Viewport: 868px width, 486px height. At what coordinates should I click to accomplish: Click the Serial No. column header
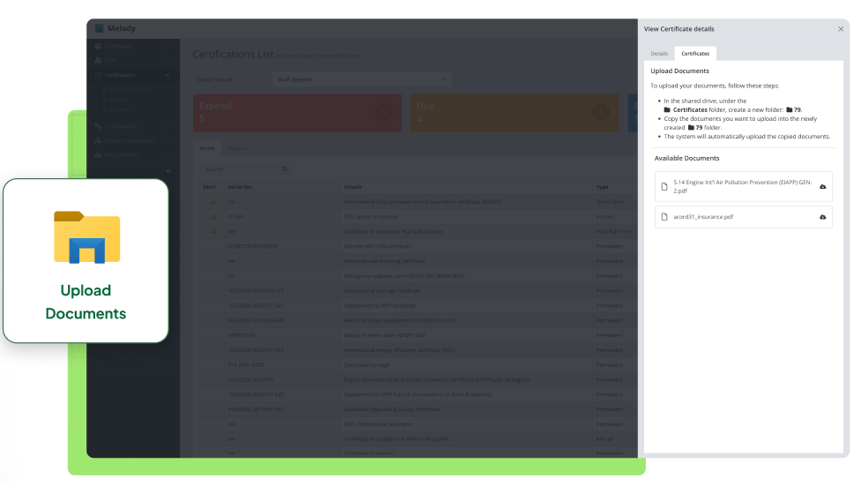[x=240, y=187]
